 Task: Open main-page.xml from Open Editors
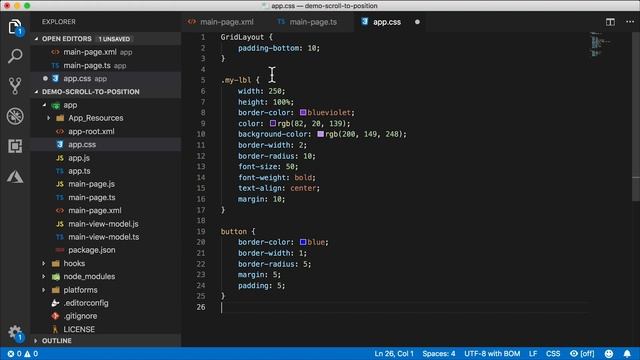pos(106,52)
